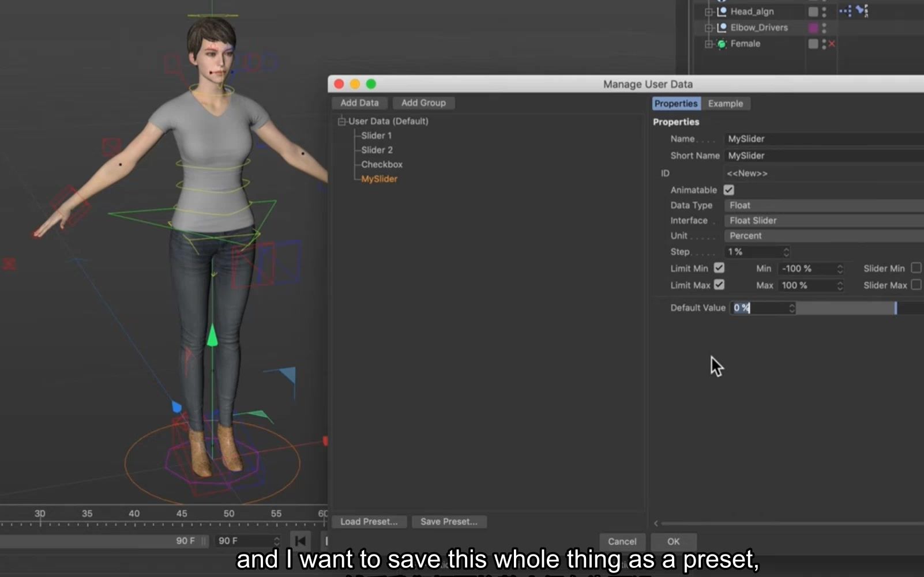Click the red X tag beside Female
The image size is (924, 577).
[x=831, y=44]
